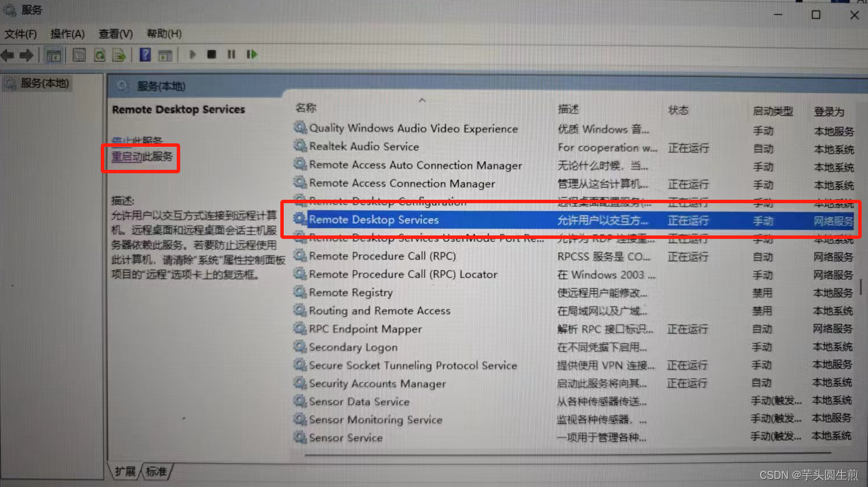
Task: Click gear icon beside Realtek Audio Service
Action: click(x=300, y=146)
